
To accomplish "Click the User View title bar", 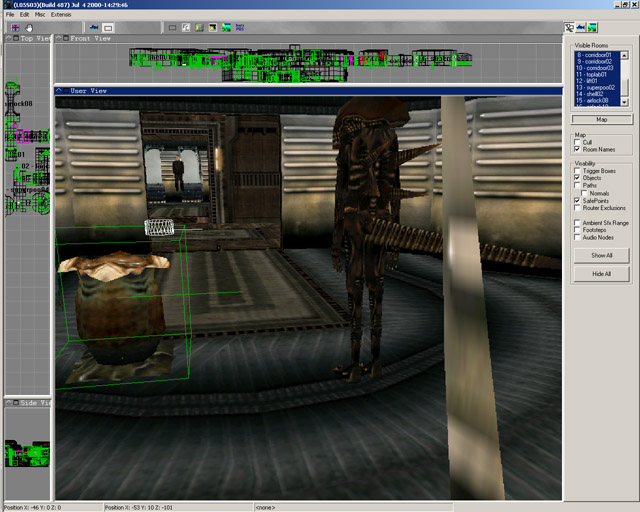I will tap(308, 91).
